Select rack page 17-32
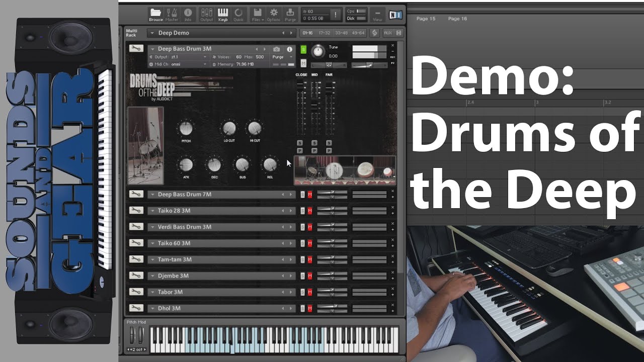Image resolution: width=644 pixels, height=362 pixels. click(324, 33)
